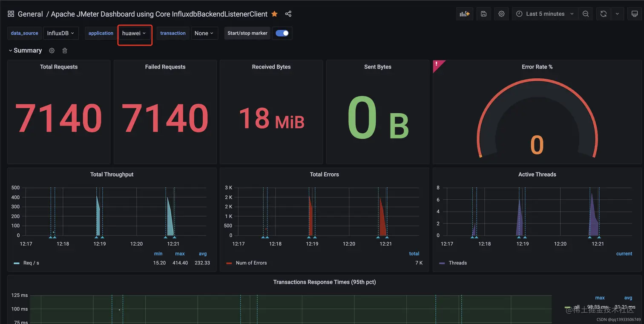Click the 0 B Sent Bytes value
Screen dimensions: 644x324
click(378, 118)
